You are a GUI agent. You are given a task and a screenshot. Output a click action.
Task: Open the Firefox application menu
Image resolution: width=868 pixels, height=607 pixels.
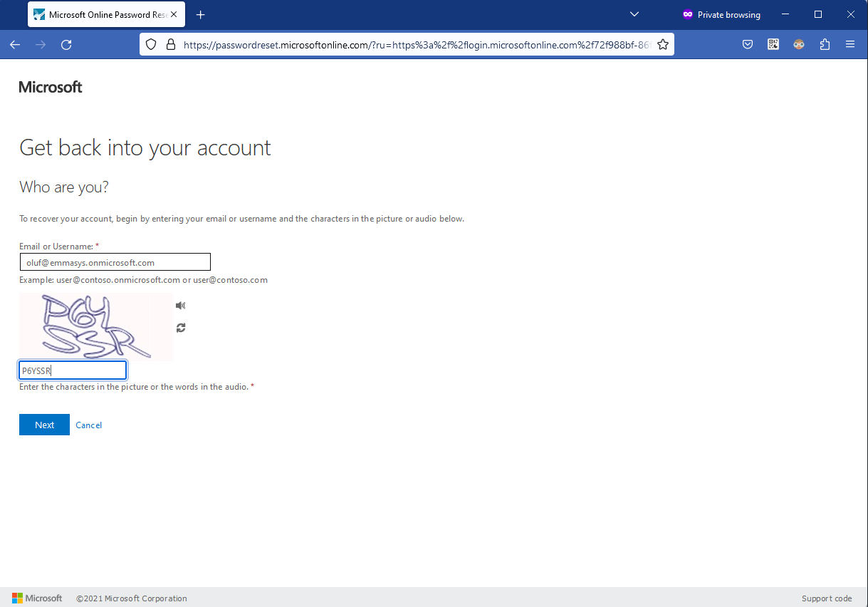[850, 44]
